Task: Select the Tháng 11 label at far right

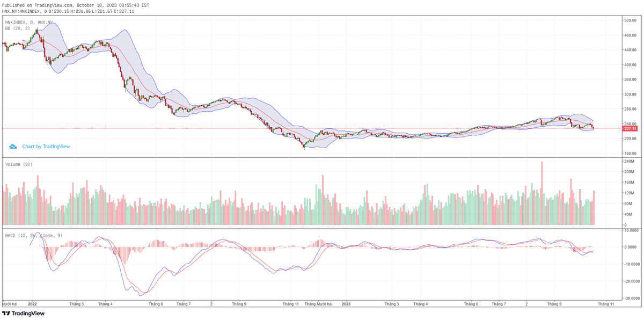Action: tap(606, 304)
